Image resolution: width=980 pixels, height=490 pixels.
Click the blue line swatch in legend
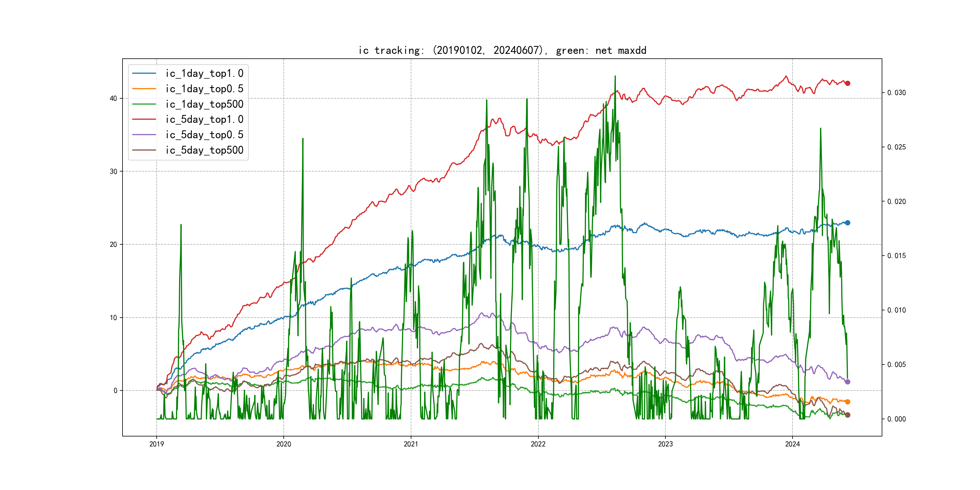pos(144,73)
